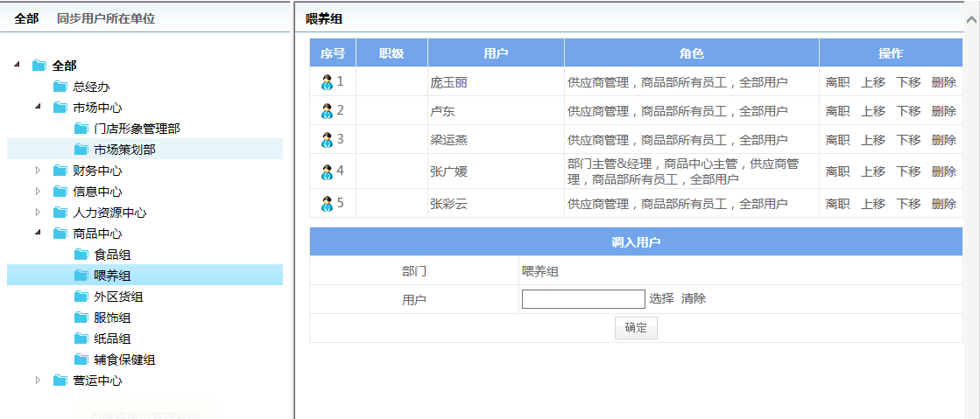Click the folder icon beside 市场中心
Screen dimensions: 980x419
coord(60,108)
